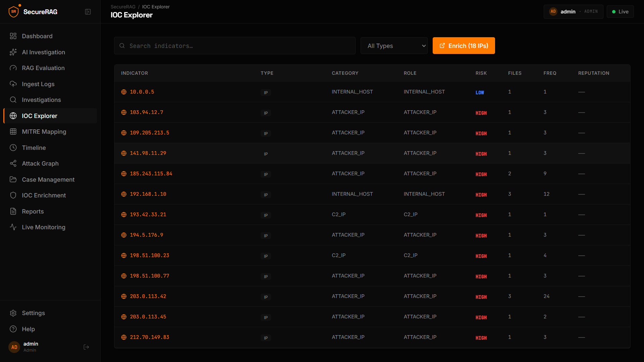Select IOC Explorer in sidebar
Screen dimensions: 644x362
(x=50, y=116)
